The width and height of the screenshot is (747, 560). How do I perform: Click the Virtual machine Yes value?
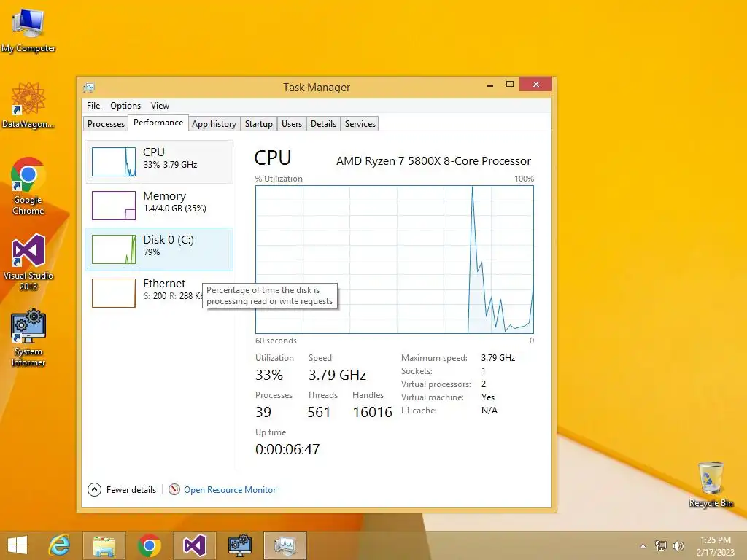click(488, 397)
